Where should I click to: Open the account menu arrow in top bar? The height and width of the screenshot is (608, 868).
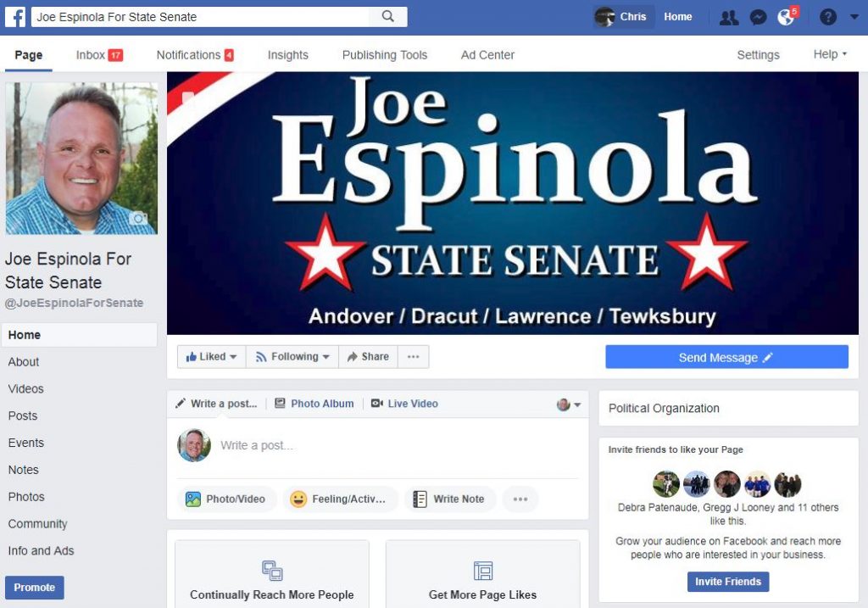coord(854,17)
